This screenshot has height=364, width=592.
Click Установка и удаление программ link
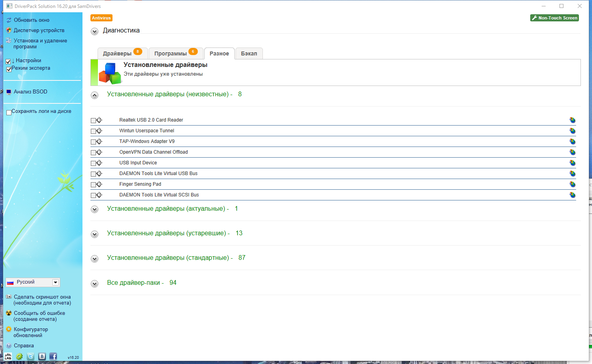(x=40, y=44)
